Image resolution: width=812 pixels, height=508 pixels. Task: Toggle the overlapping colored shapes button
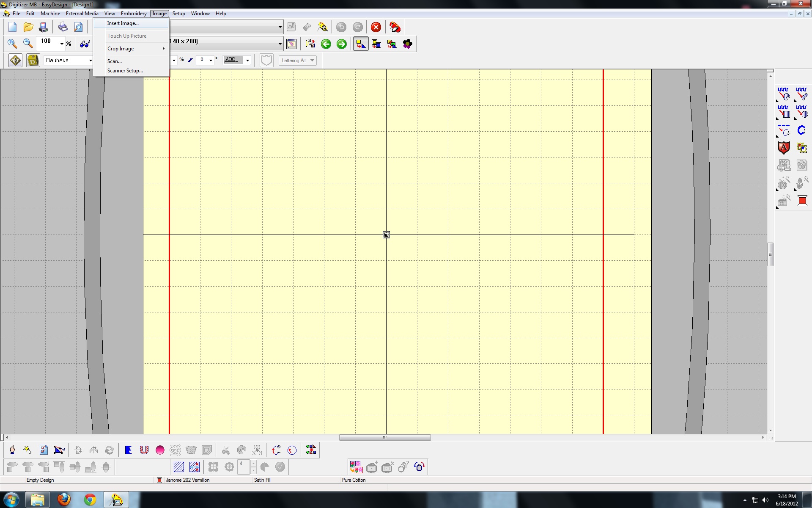(x=392, y=44)
